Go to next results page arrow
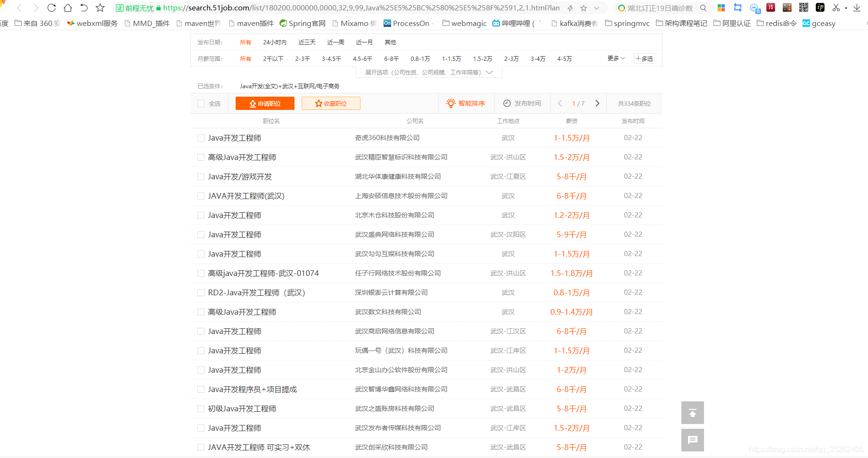Viewport: 868px width, 458px height. [598, 103]
